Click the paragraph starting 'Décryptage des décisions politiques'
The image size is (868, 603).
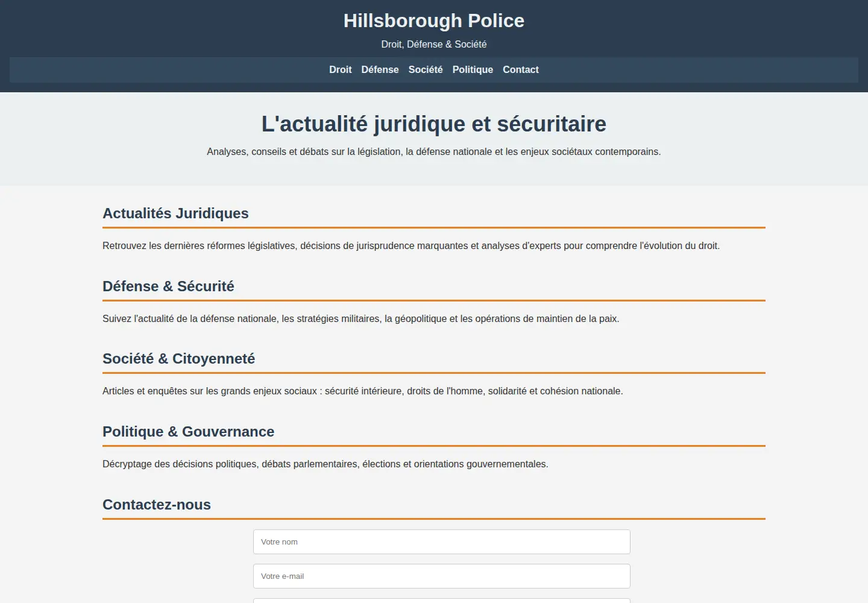pyautogui.click(x=325, y=464)
